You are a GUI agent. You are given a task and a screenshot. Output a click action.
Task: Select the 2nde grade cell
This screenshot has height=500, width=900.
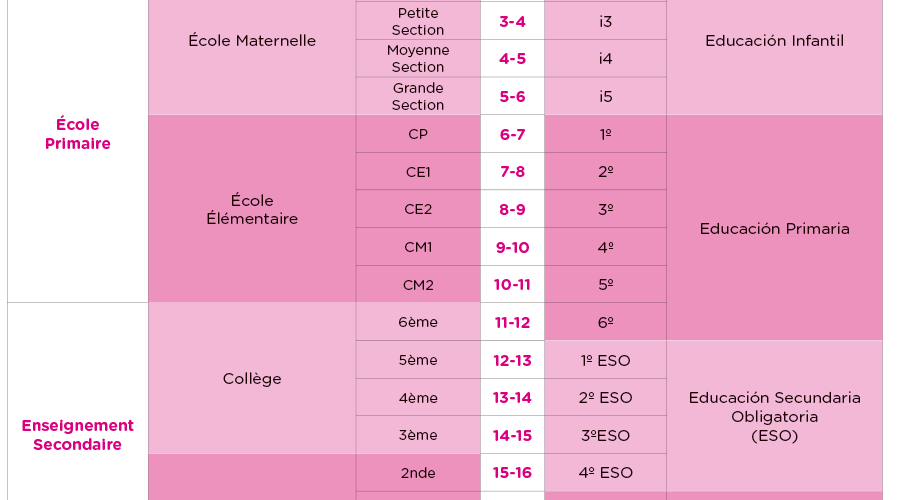(418, 473)
